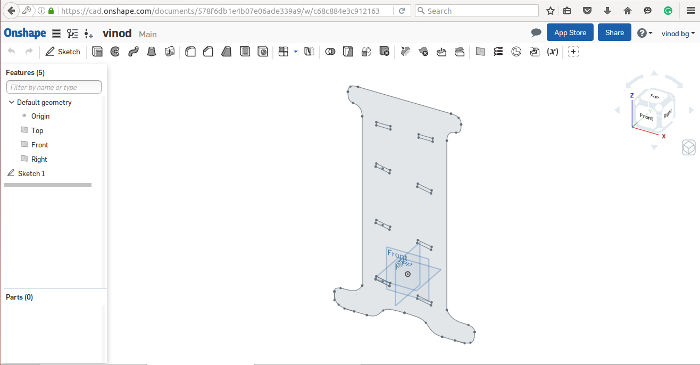Open the versions and history icon

(72, 33)
